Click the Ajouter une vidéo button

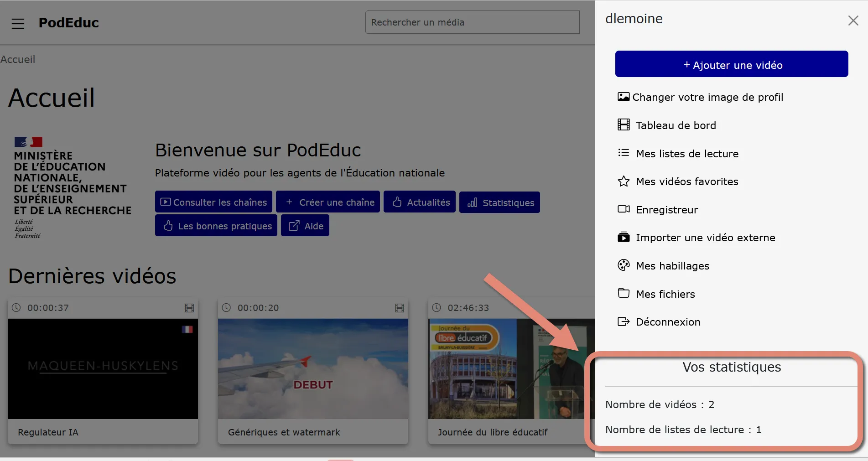click(732, 64)
